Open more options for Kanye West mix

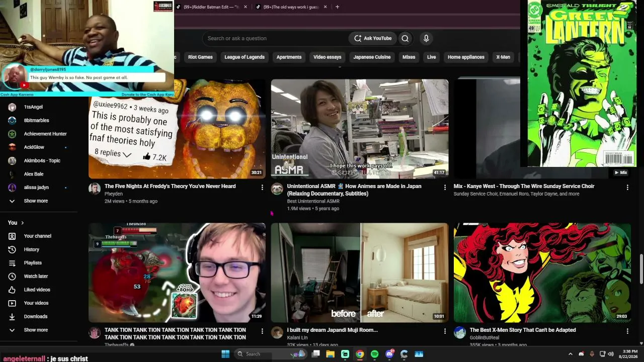click(x=627, y=187)
